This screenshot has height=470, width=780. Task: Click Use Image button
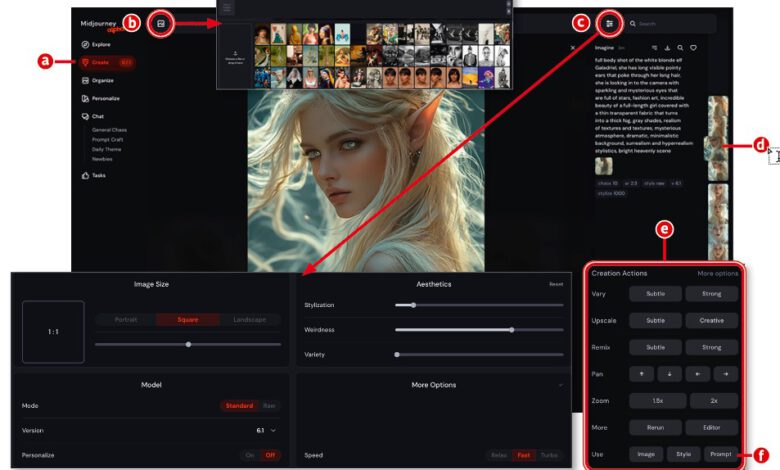point(646,454)
